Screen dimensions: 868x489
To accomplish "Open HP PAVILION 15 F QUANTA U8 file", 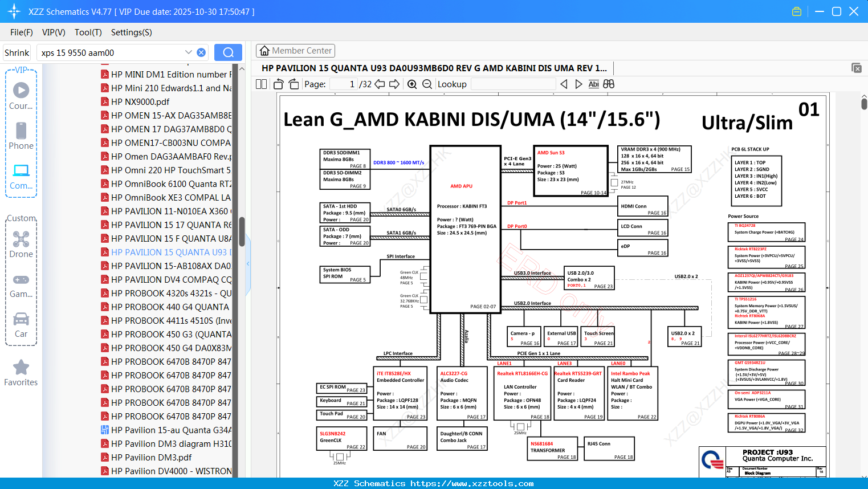I will [x=166, y=239].
